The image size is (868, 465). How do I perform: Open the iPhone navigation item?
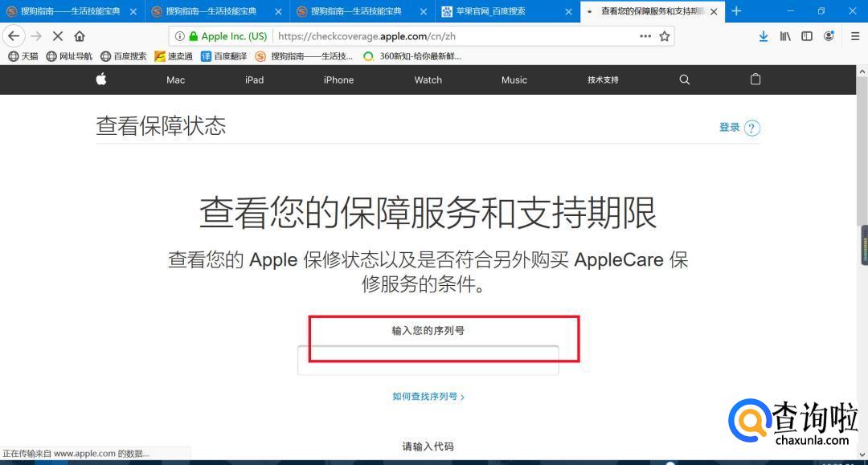click(339, 80)
